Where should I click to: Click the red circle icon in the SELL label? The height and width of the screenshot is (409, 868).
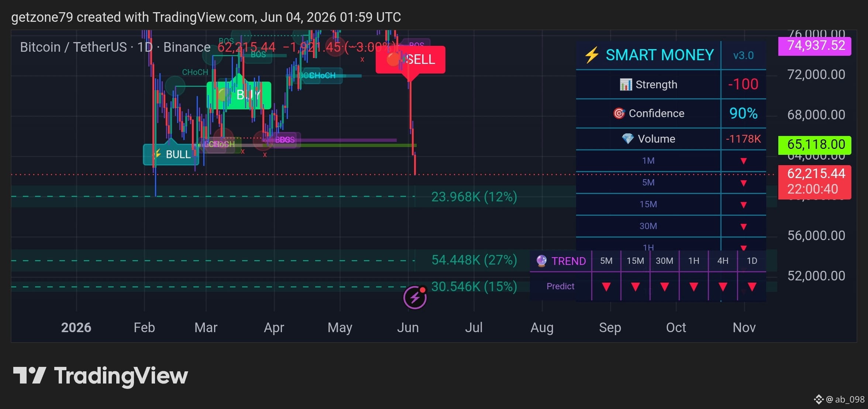tap(393, 59)
